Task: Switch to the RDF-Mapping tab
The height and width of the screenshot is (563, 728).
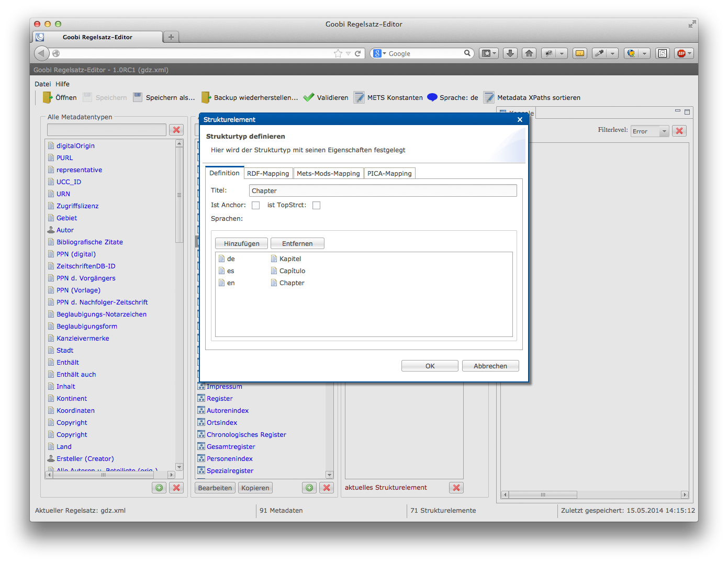Action: pyautogui.click(x=268, y=173)
